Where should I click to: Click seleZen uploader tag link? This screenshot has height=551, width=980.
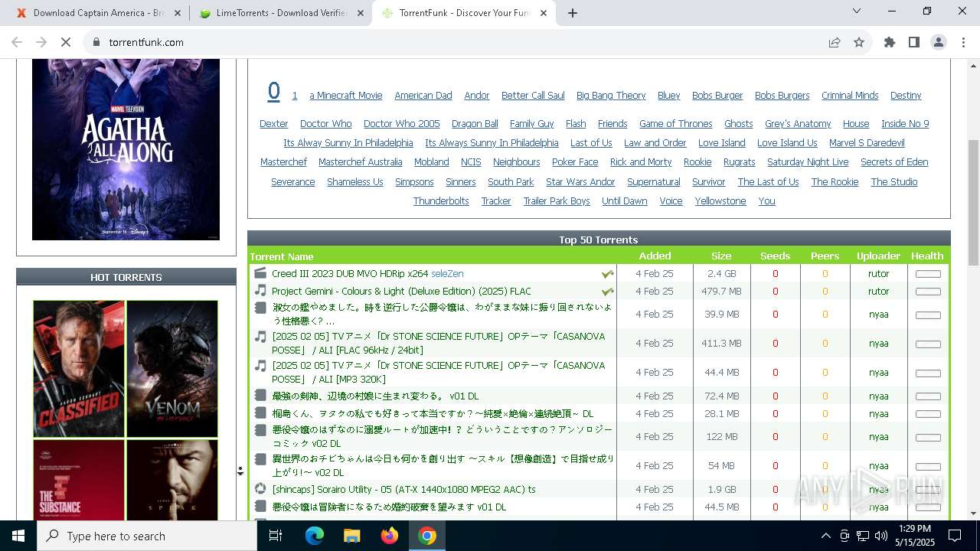(447, 273)
